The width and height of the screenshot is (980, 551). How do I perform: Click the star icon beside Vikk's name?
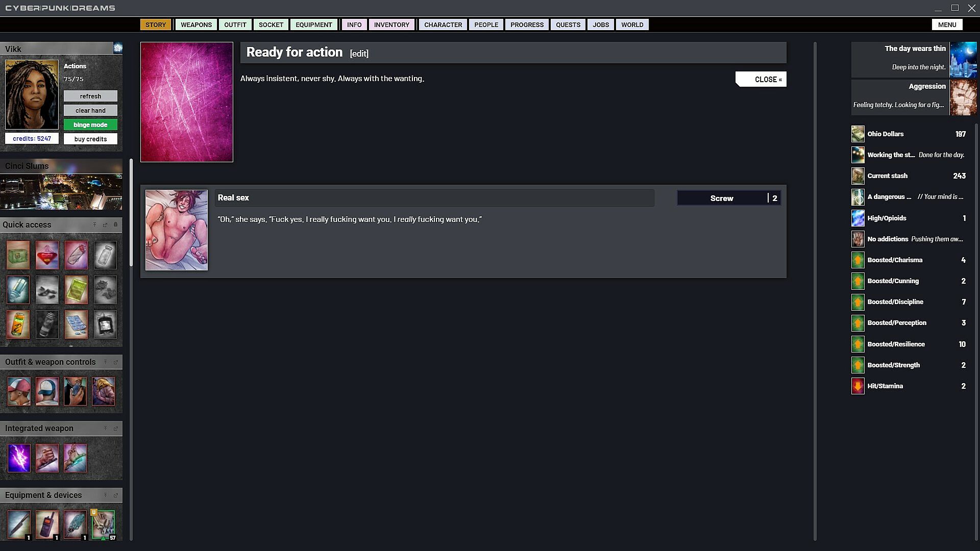tap(118, 48)
